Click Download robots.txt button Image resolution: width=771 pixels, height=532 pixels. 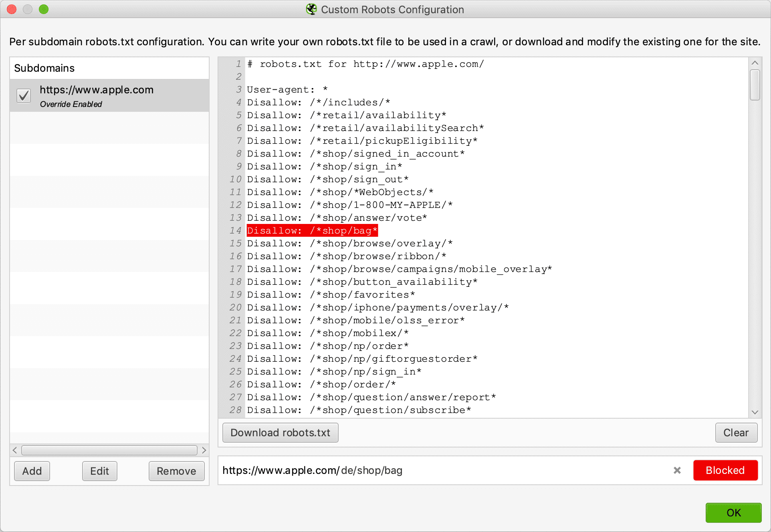pyautogui.click(x=280, y=433)
